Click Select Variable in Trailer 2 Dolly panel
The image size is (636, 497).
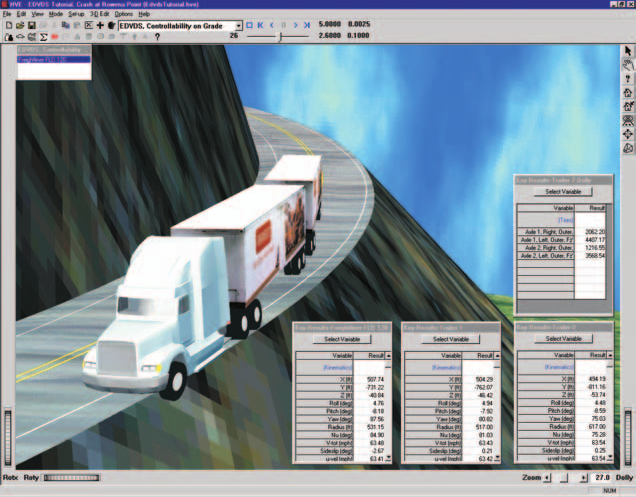tap(563, 191)
